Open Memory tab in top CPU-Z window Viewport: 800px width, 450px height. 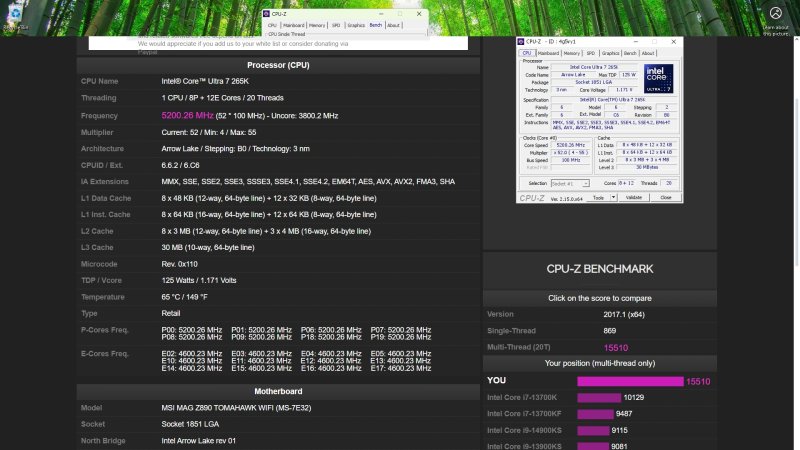[x=316, y=25]
